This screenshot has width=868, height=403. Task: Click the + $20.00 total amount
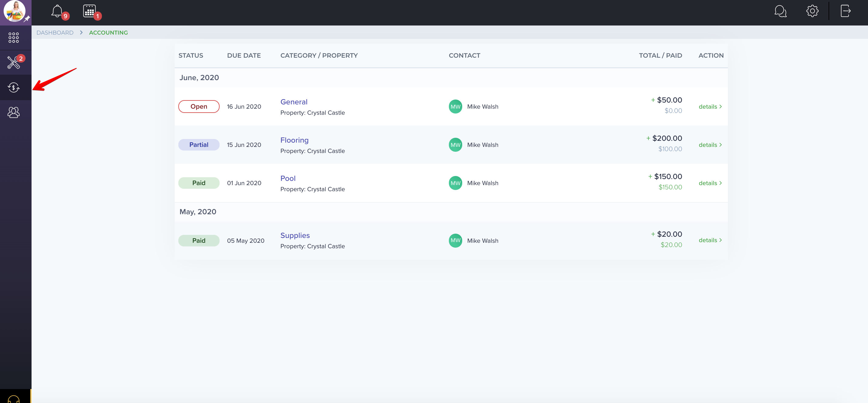coord(666,234)
